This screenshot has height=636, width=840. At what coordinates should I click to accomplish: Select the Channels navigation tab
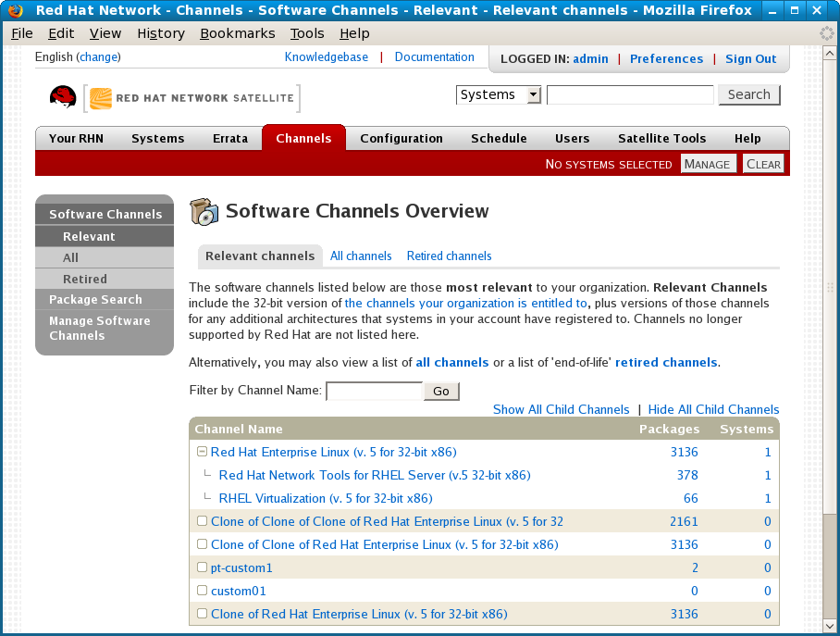pyautogui.click(x=303, y=138)
